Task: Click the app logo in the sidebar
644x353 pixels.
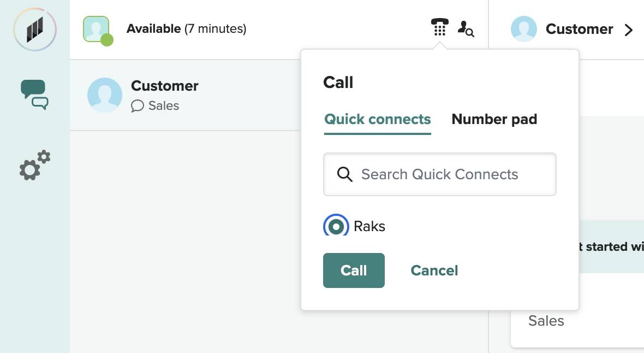Action: (35, 28)
